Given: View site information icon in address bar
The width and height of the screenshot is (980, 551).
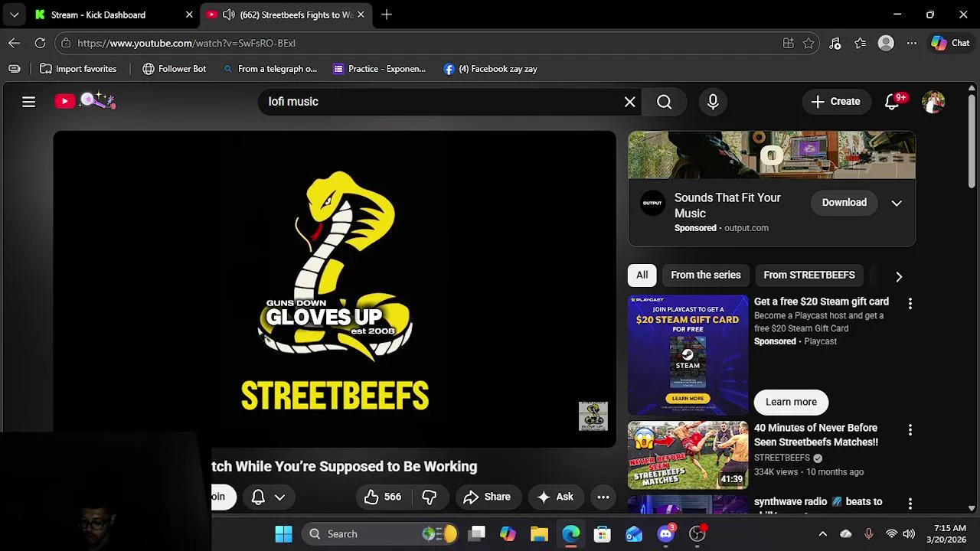Looking at the screenshot, I should click(66, 43).
